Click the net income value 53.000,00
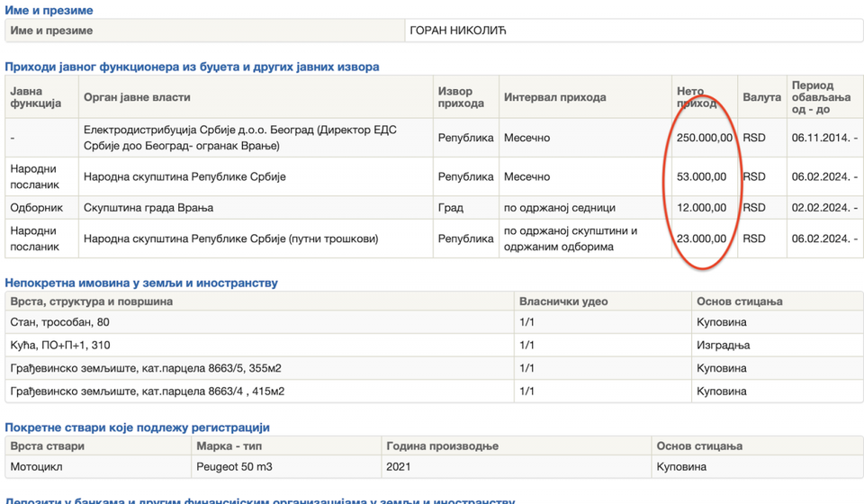This screenshot has height=504, width=864. [x=701, y=176]
